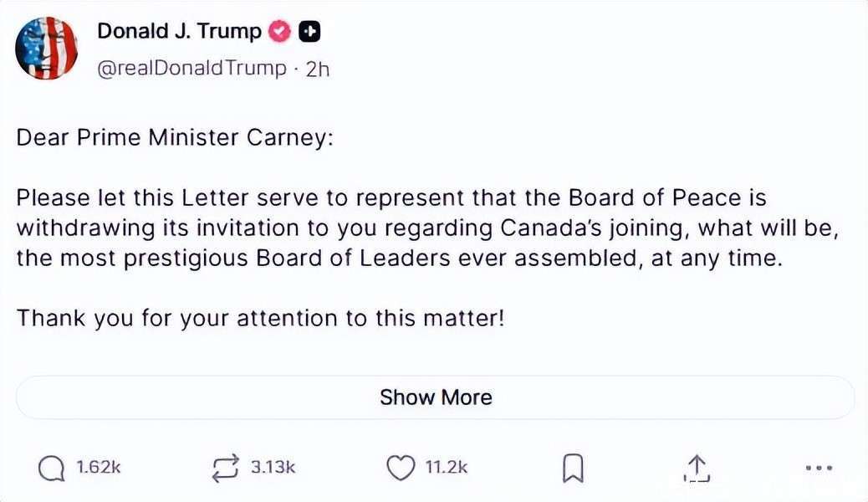This screenshot has height=502, width=868.
Task: Click the ReTruth repost arrows icon
Action: (x=225, y=469)
